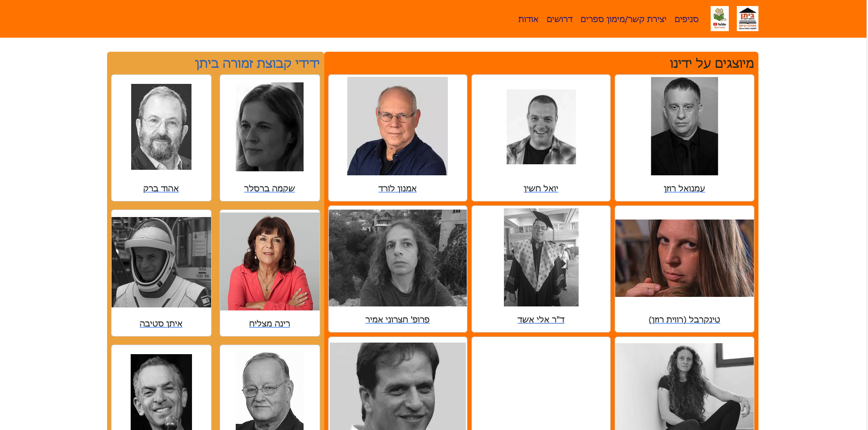Go to the דרושים menu item

point(559,19)
